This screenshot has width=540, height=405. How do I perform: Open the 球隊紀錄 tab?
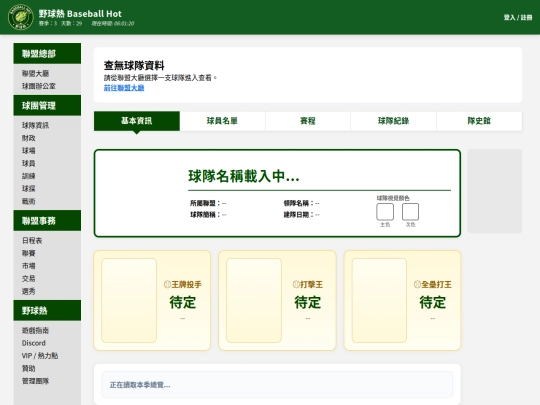394,121
